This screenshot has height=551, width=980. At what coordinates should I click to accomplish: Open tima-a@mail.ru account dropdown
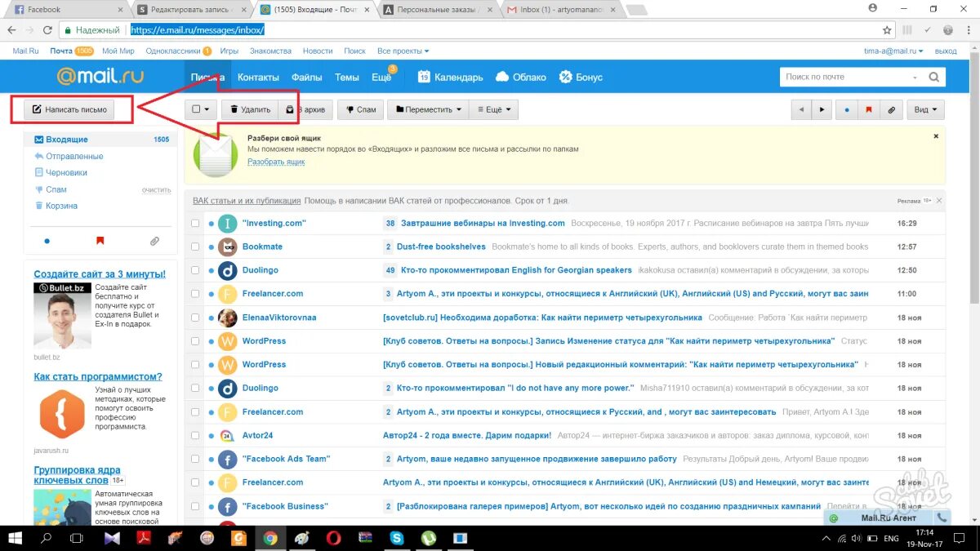pos(894,51)
